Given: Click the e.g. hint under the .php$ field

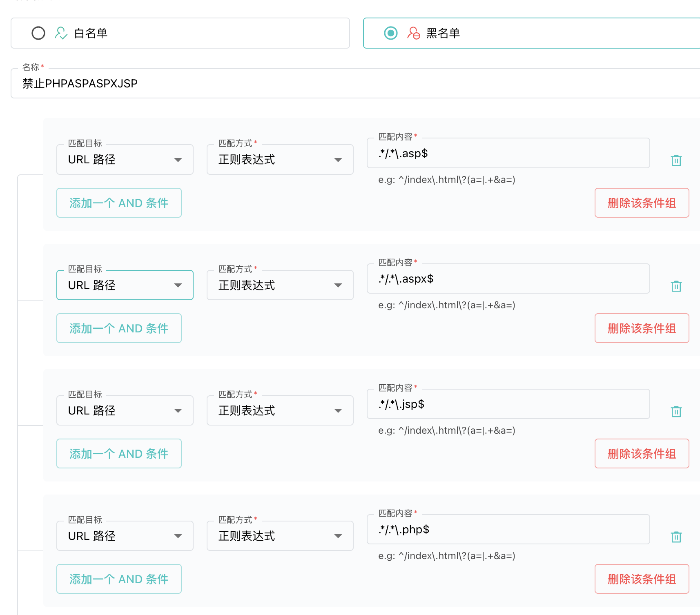Looking at the screenshot, I should (x=447, y=556).
